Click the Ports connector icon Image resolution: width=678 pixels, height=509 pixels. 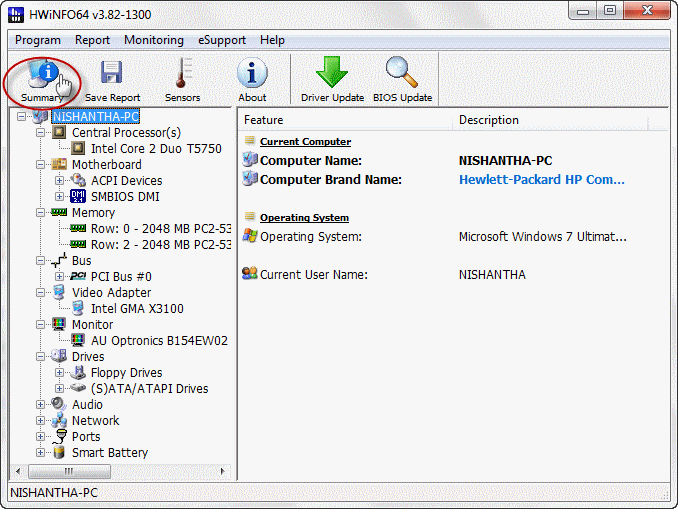coord(59,436)
